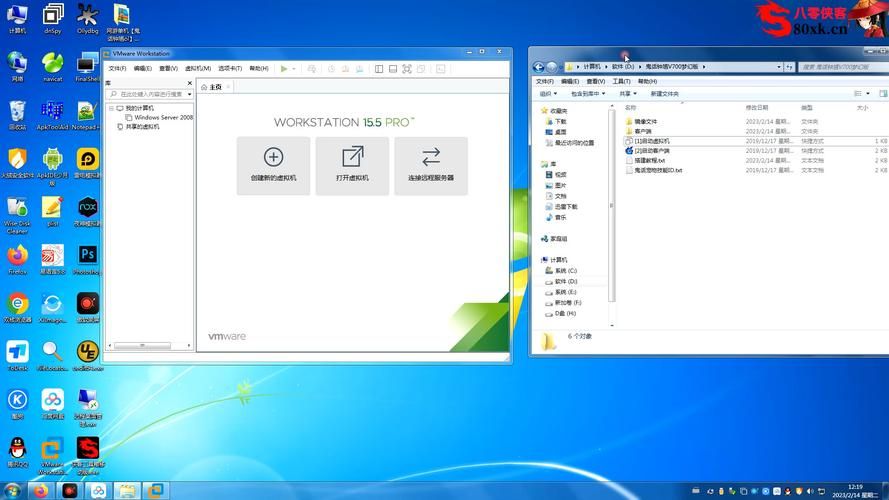This screenshot has height=500, width=889.
Task: Open the 选项卡(T) menu in VMware Workstation
Action: (230, 69)
